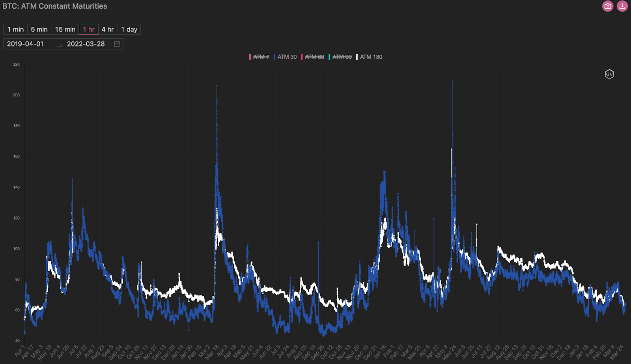Switch to the 1 day interval
Viewport: 631px width, 364px height.
click(129, 30)
